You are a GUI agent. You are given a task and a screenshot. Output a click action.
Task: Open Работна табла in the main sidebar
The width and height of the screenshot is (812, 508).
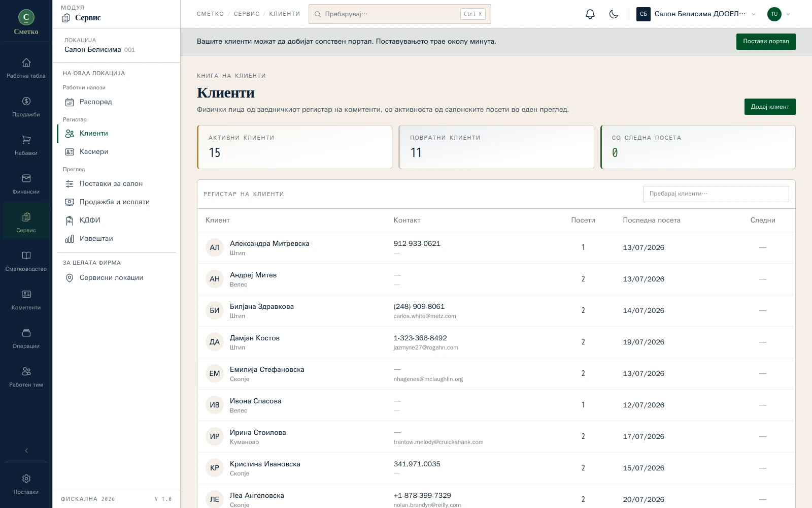[x=26, y=69]
